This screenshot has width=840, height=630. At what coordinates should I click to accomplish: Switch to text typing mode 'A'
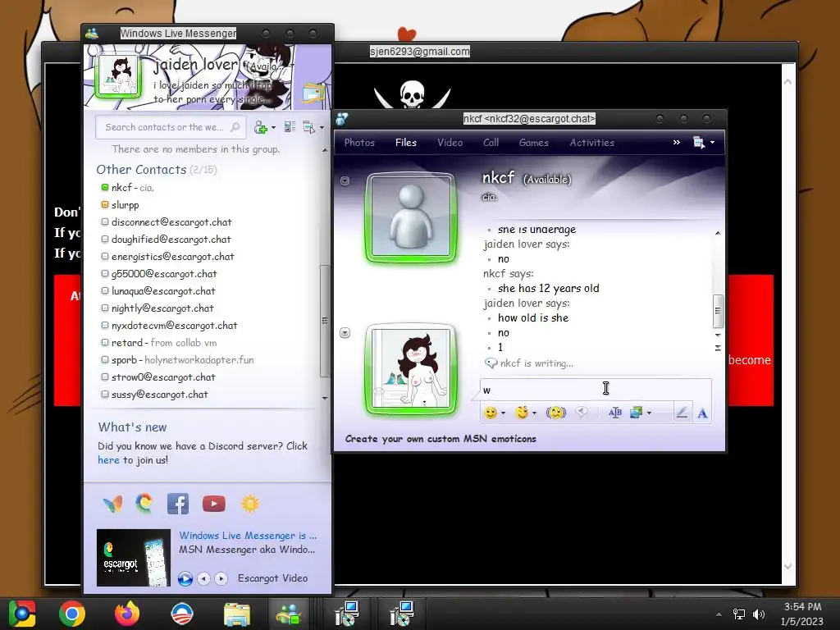(x=702, y=413)
